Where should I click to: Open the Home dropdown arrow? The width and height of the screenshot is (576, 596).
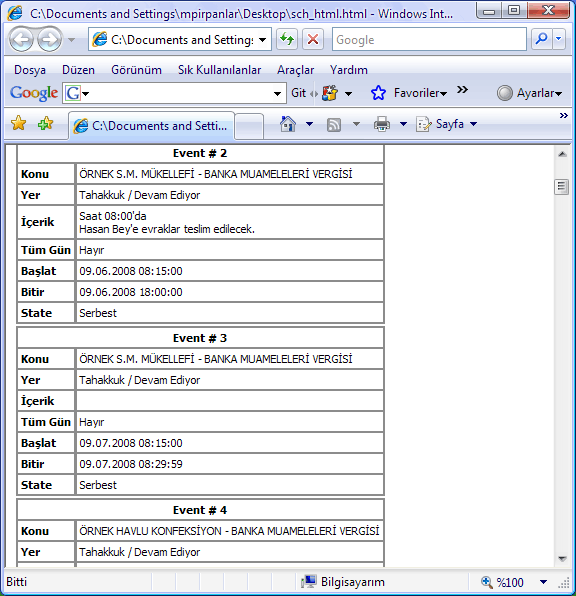pyautogui.click(x=309, y=124)
